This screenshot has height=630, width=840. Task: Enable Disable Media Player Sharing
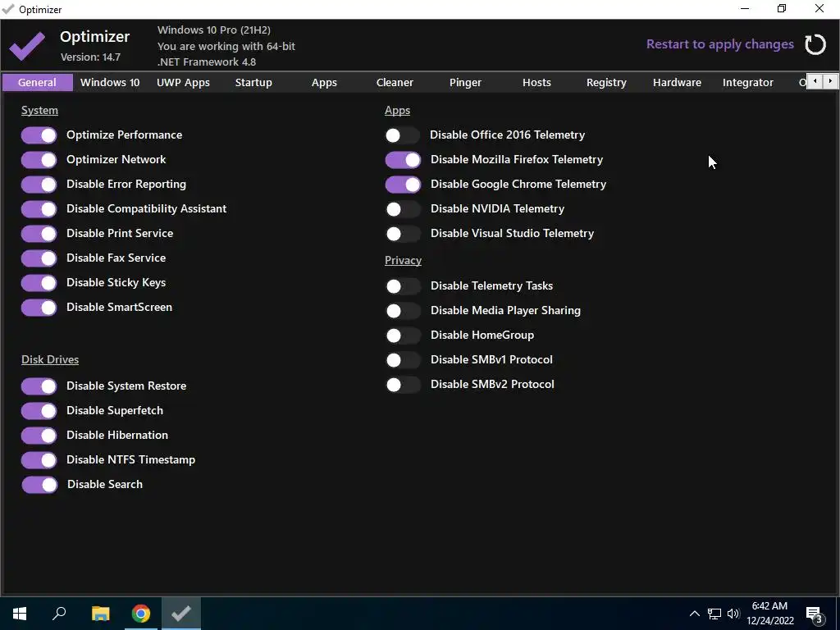pos(403,311)
